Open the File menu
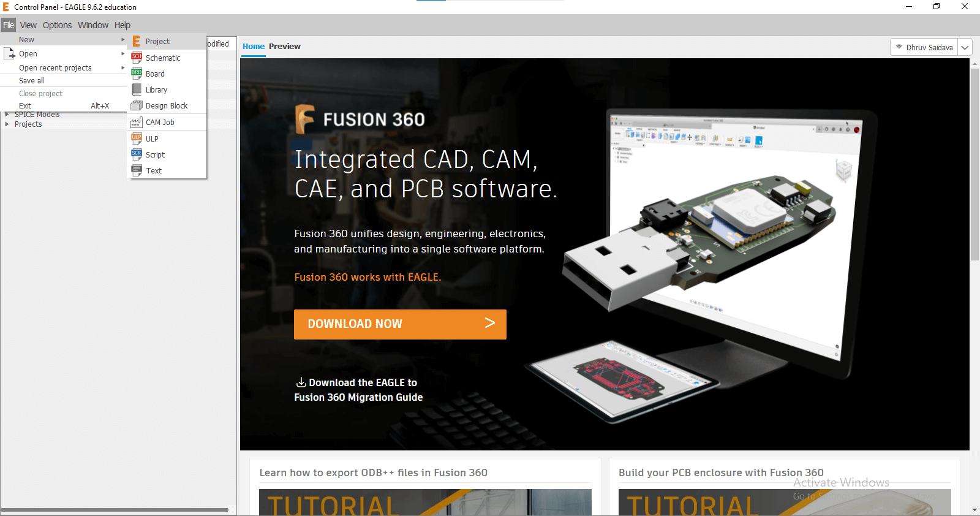 point(8,25)
